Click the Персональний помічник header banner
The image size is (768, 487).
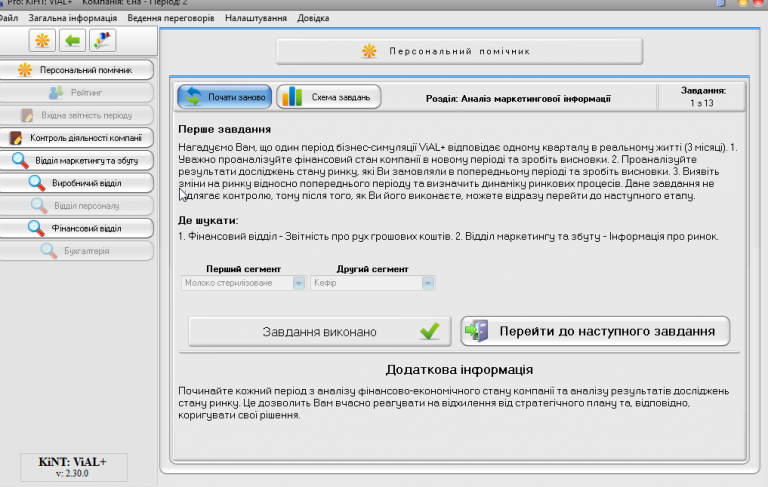pos(459,51)
